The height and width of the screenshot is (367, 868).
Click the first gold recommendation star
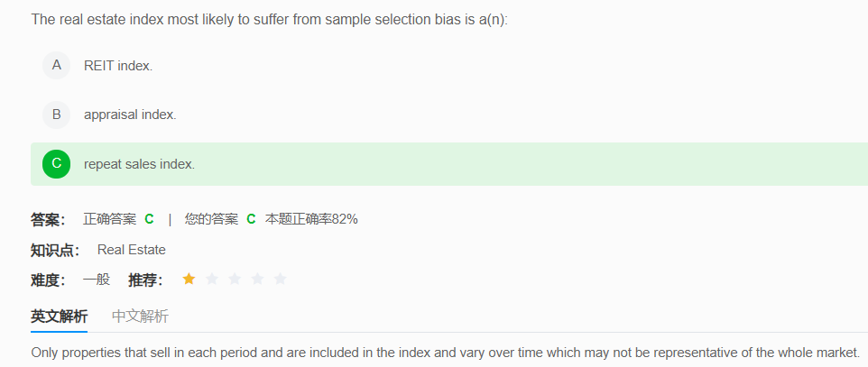tap(189, 280)
